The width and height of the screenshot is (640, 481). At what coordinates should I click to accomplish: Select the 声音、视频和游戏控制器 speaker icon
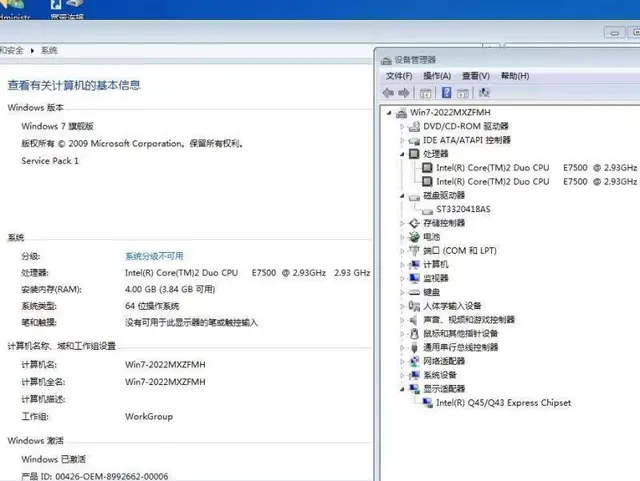(414, 320)
